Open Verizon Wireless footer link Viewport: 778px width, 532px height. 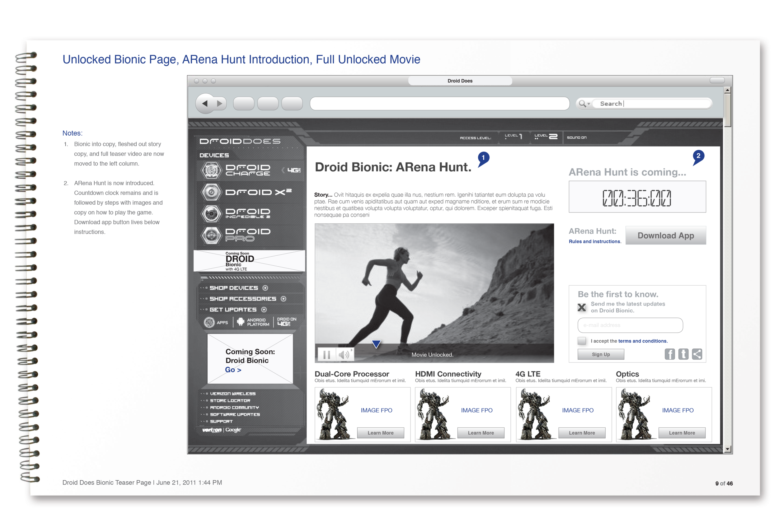(x=233, y=394)
